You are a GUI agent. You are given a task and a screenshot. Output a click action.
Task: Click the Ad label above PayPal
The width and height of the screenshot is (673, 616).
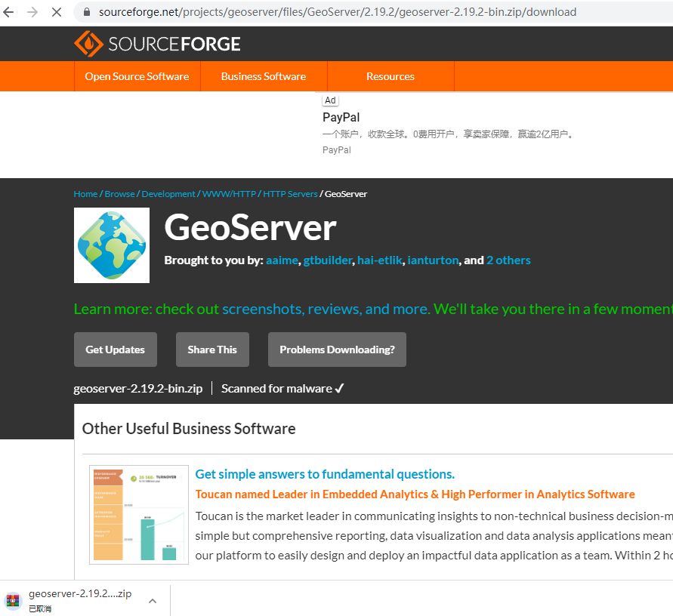(x=329, y=100)
